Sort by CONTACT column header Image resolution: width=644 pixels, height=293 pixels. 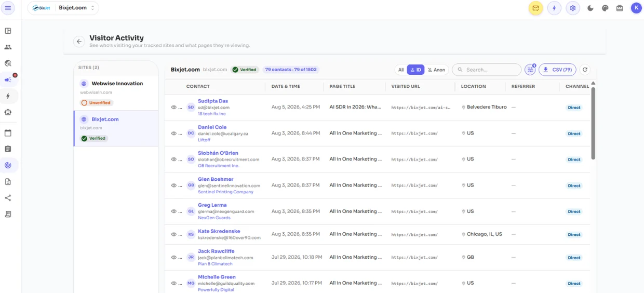(x=198, y=86)
